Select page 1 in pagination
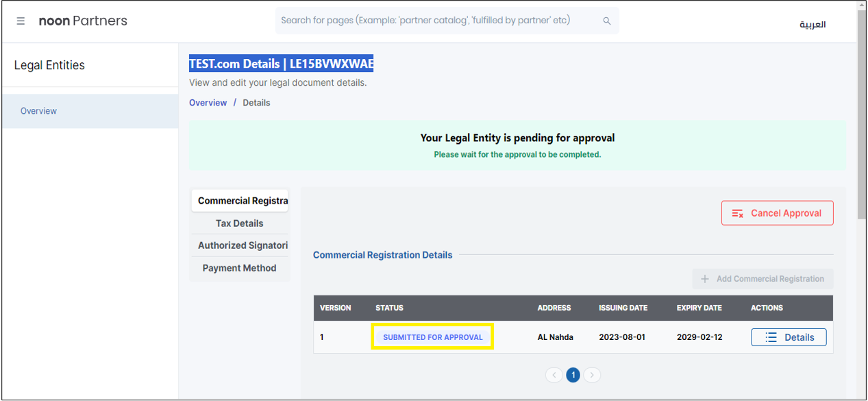This screenshot has width=868, height=401. (573, 375)
